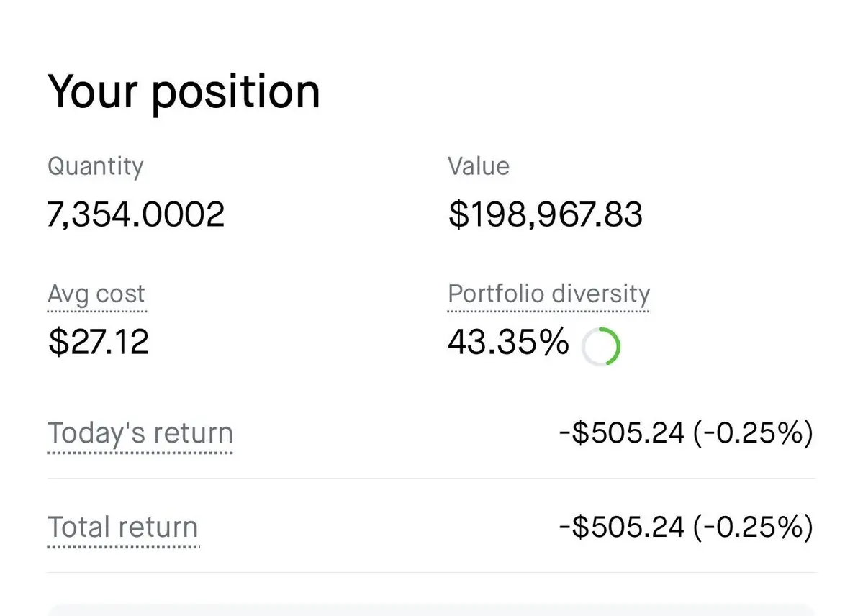Click the $27.12 average cost amount
Image resolution: width=863 pixels, height=616 pixels.
click(99, 341)
